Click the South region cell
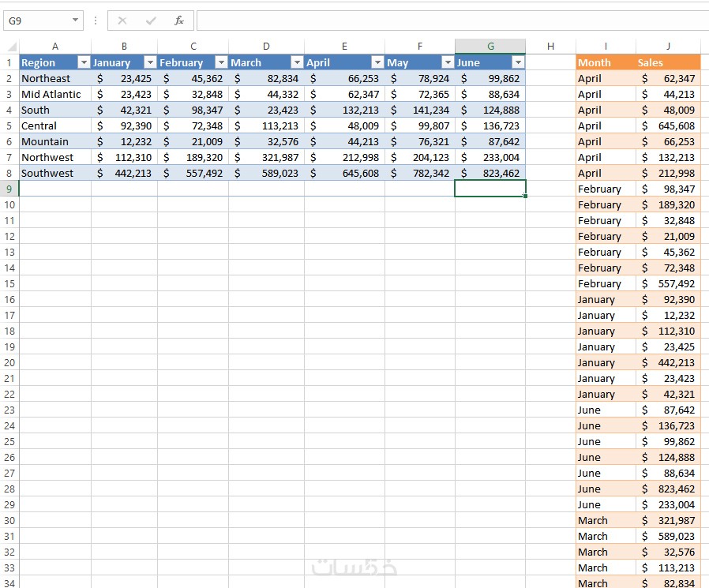 point(55,110)
